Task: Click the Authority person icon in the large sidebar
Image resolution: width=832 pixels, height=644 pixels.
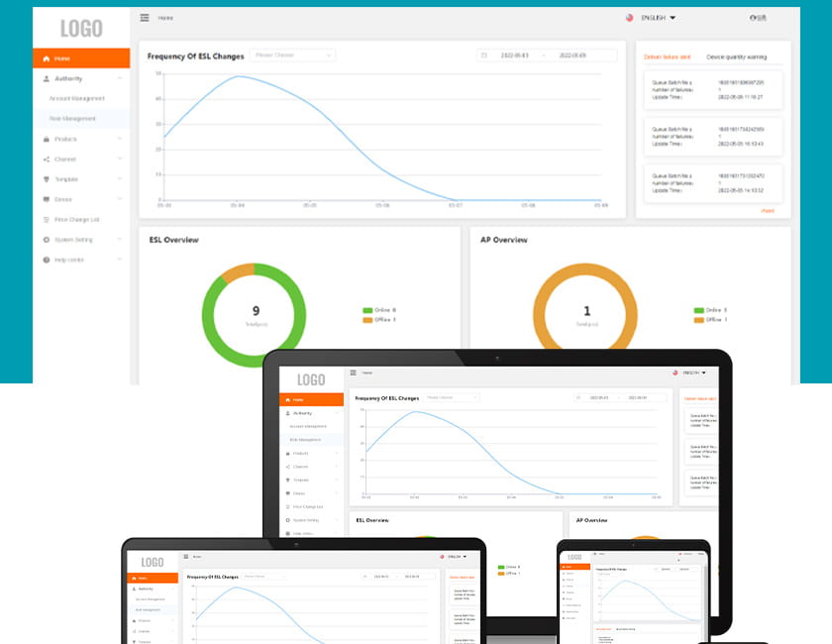Action: click(46, 78)
